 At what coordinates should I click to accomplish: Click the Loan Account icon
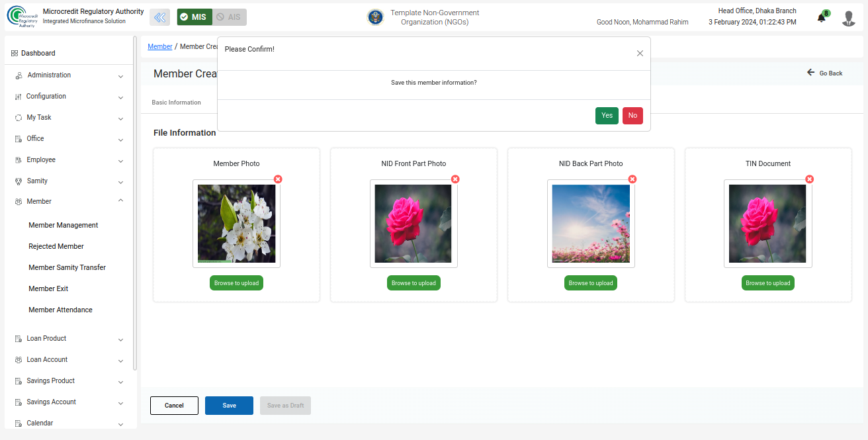[19, 360]
